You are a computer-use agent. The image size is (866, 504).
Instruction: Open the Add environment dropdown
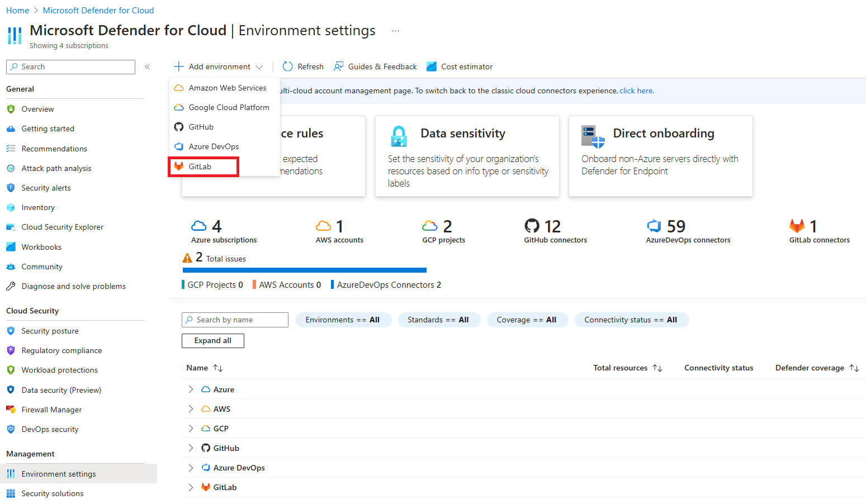click(218, 66)
